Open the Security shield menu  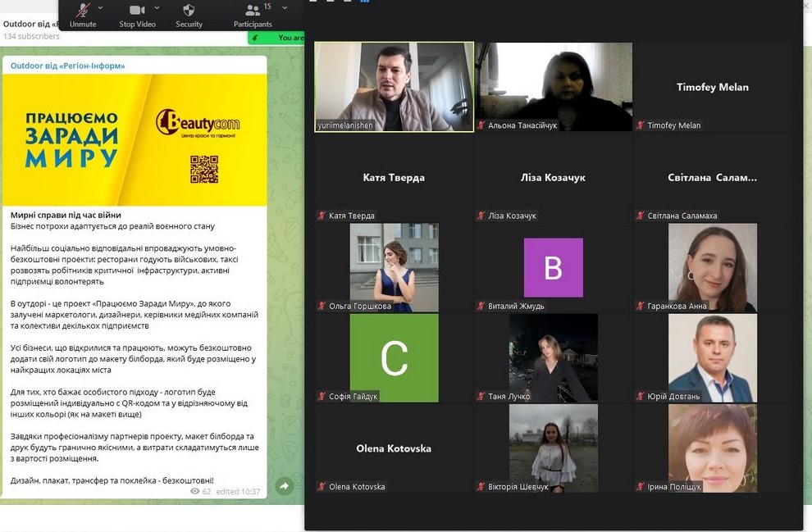(189, 11)
